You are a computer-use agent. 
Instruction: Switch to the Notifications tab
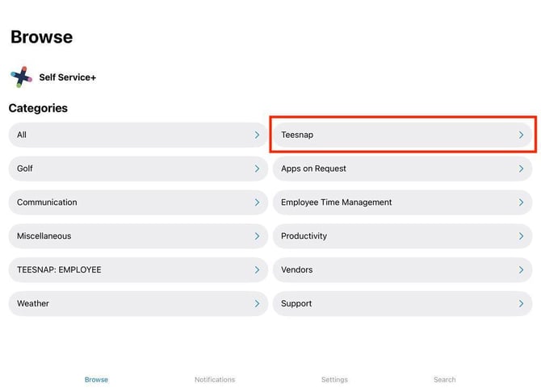[x=215, y=380]
